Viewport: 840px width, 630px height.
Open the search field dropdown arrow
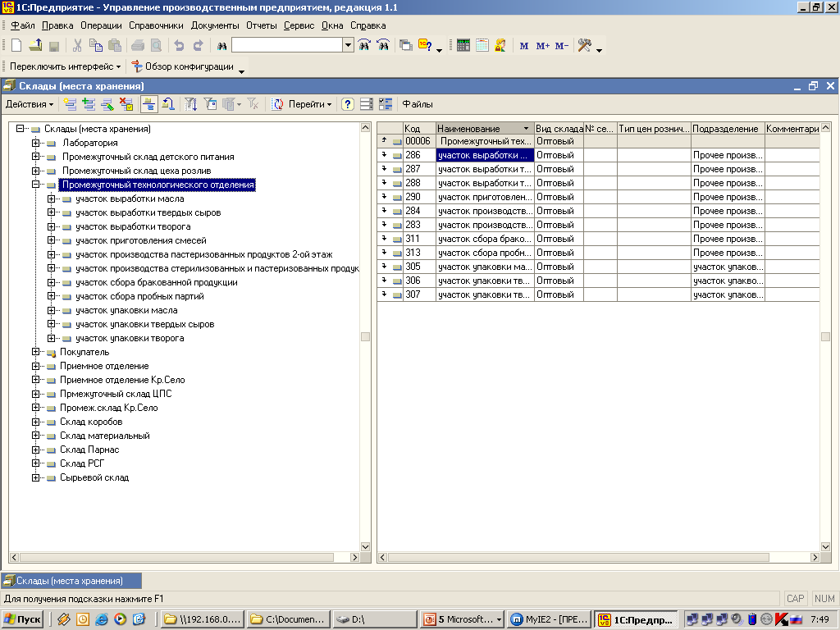pyautogui.click(x=348, y=46)
